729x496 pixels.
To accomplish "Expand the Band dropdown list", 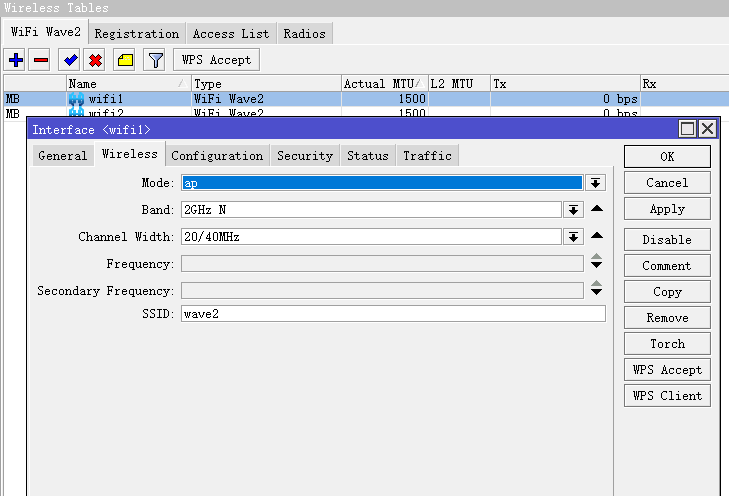I will point(573,210).
